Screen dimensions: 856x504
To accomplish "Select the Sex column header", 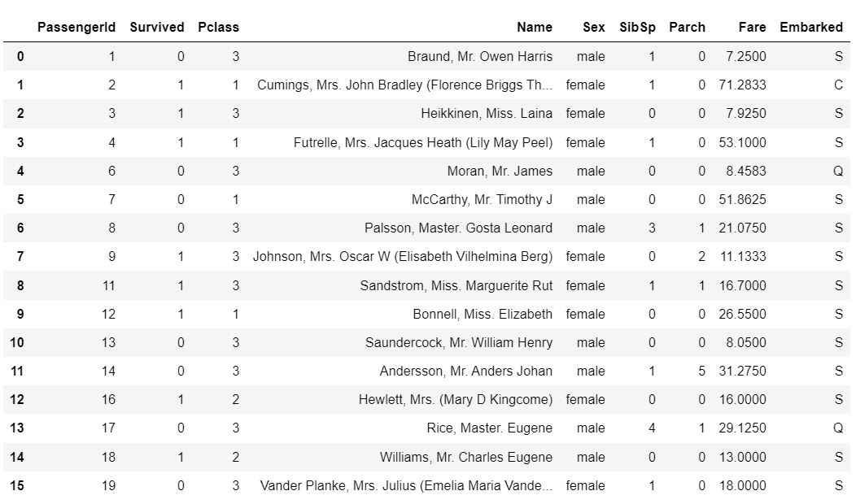I will 593,27.
